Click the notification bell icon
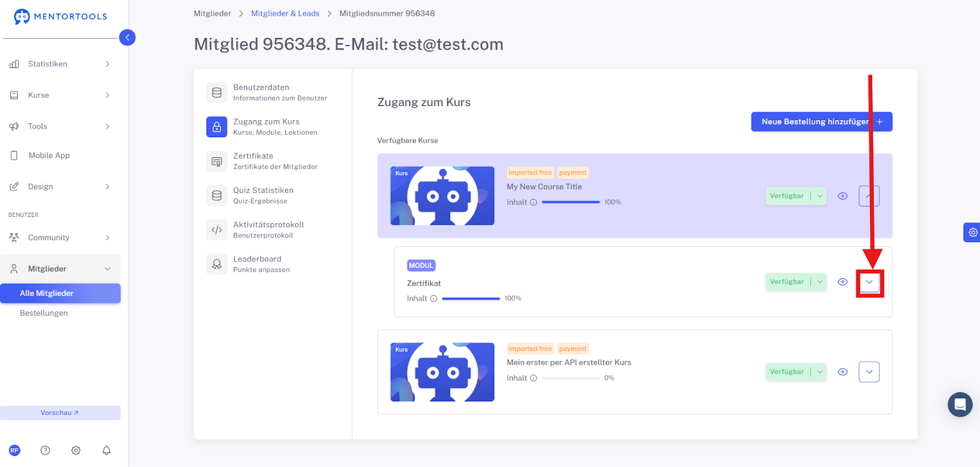Screen dimensions: 980x467 pos(107,450)
